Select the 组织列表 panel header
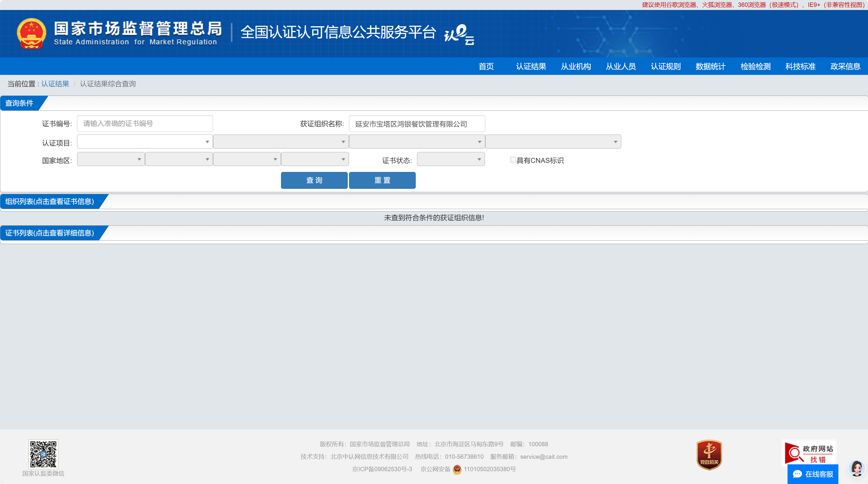Screen dimensions: 868x484 [50, 202]
